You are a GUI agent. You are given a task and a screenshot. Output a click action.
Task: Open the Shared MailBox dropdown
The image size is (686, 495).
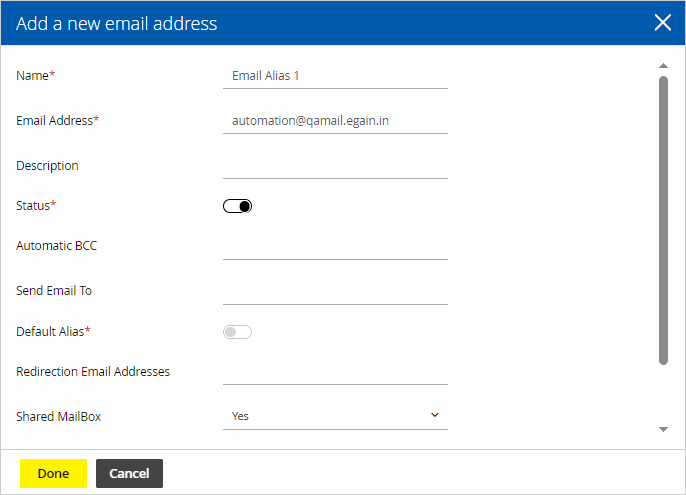click(335, 416)
